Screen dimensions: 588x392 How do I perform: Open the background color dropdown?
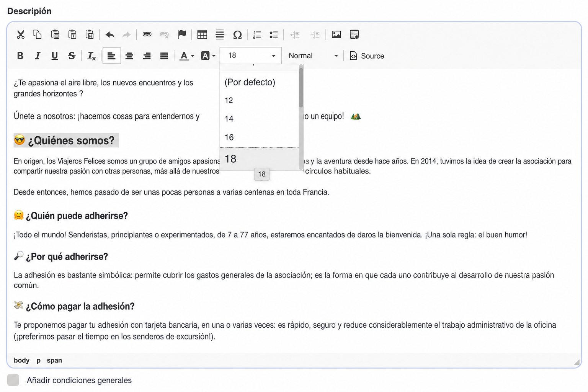click(x=208, y=56)
